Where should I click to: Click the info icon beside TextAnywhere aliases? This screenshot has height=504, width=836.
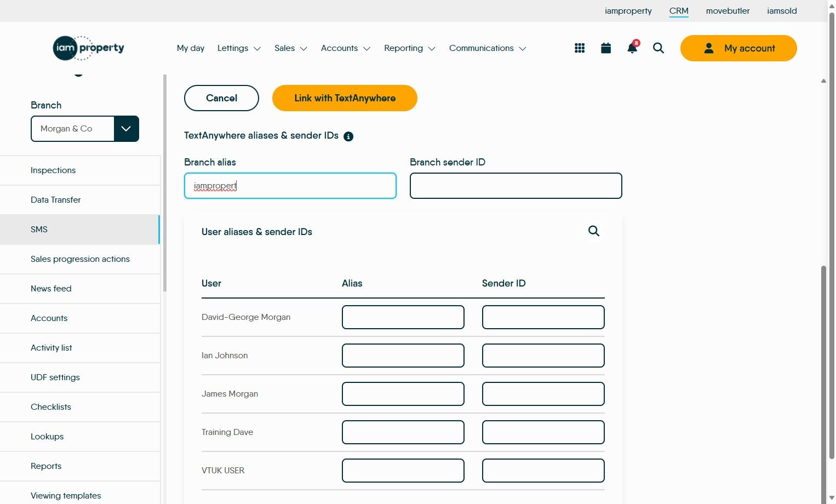point(348,136)
